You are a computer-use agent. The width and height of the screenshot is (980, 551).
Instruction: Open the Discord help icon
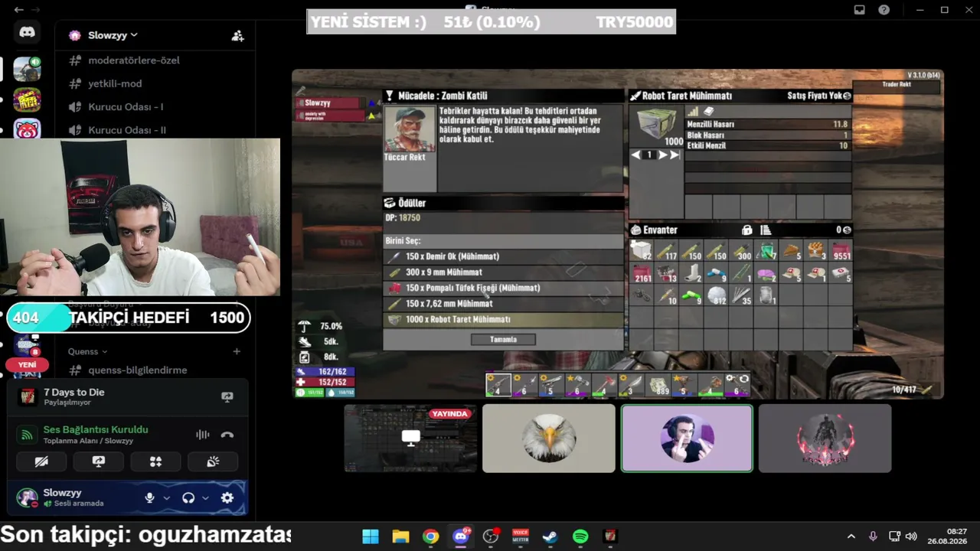[x=884, y=10]
